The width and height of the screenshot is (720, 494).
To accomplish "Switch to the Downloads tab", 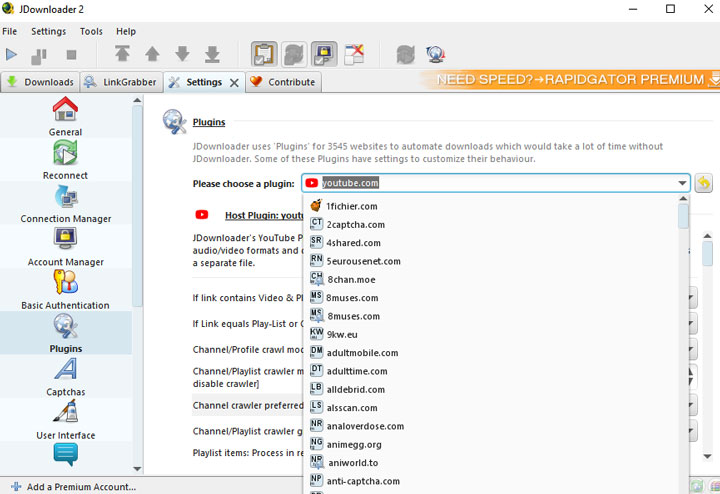I will point(39,82).
